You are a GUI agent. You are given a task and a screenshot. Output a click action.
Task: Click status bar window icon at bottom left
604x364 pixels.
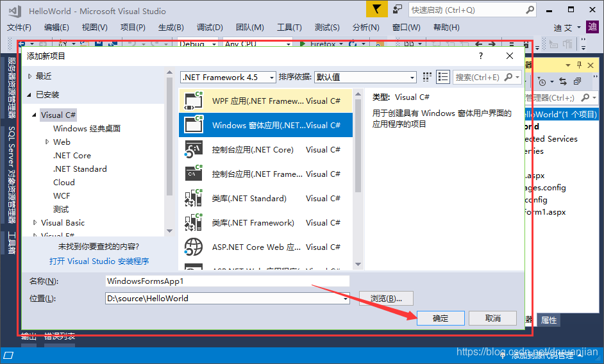pyautogui.click(x=8, y=355)
